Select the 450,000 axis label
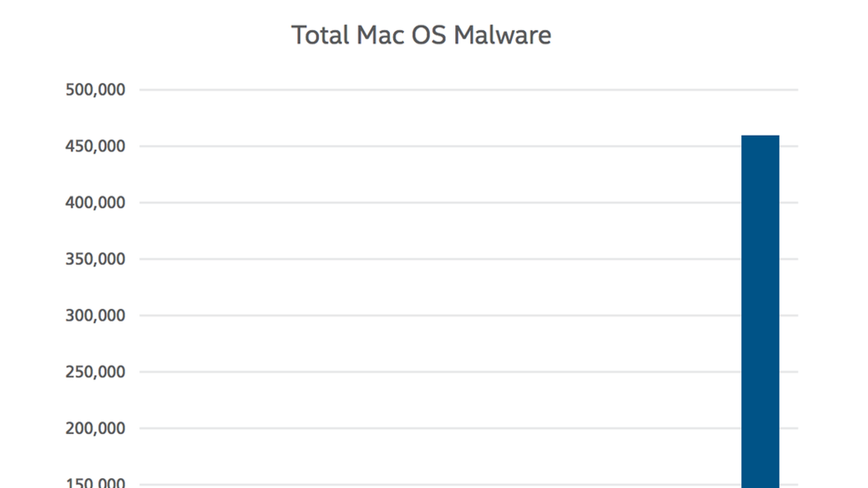Image resolution: width=868 pixels, height=488 pixels. point(95,146)
